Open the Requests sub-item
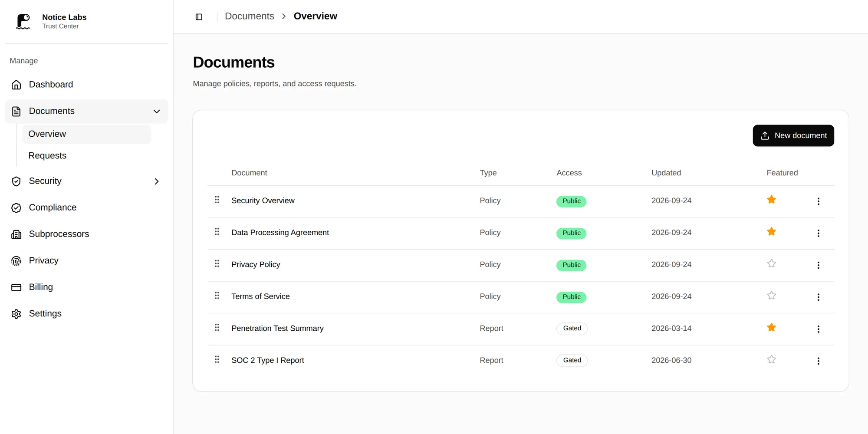The width and height of the screenshot is (868, 434). (x=87, y=156)
